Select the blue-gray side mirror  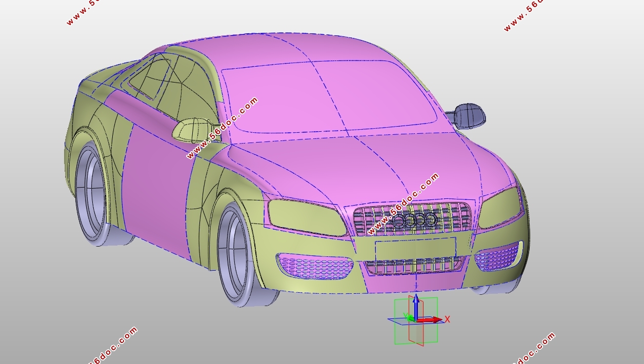pyautogui.click(x=469, y=115)
